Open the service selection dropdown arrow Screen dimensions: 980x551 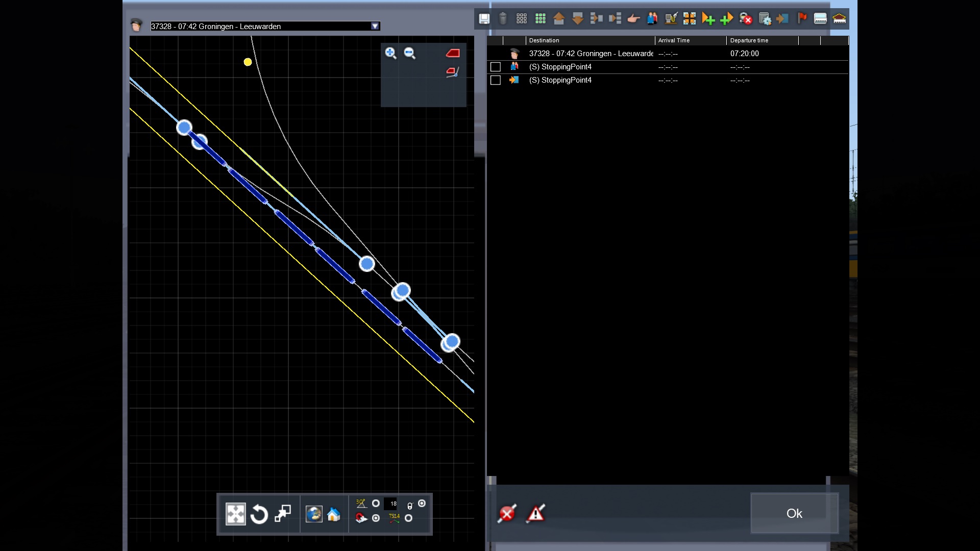click(x=375, y=26)
